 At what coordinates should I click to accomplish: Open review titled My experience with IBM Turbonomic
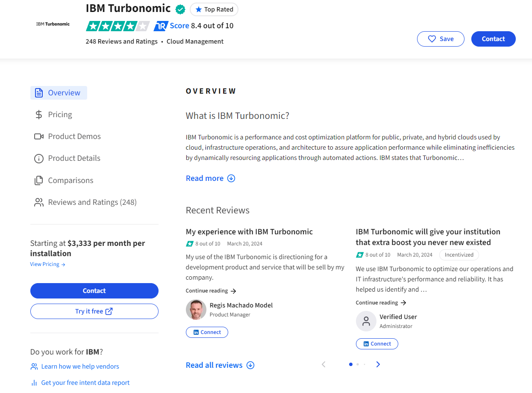click(x=249, y=232)
